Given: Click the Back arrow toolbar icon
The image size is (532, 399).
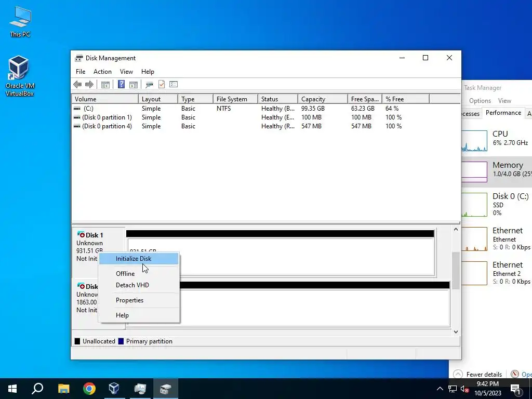Looking at the screenshot, I should click(x=77, y=85).
